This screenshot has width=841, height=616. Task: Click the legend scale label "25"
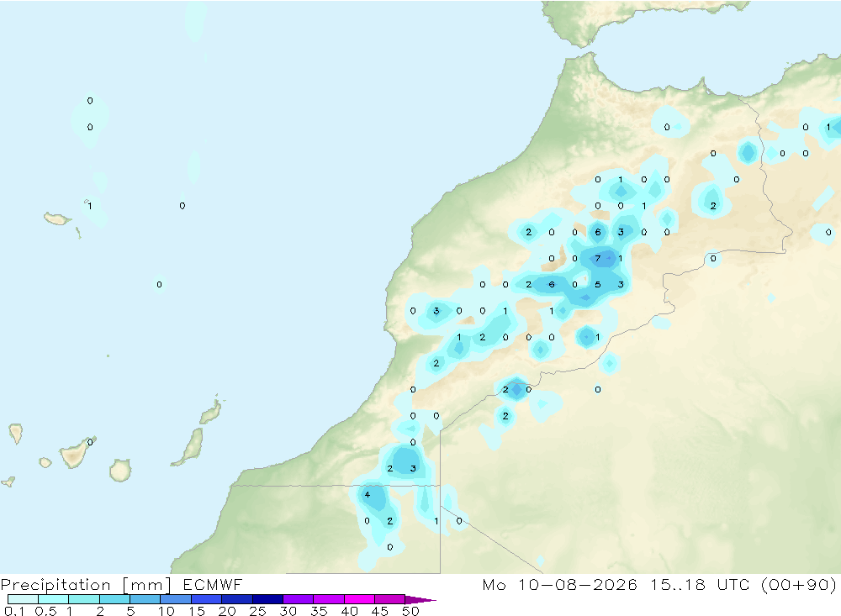pos(257,611)
